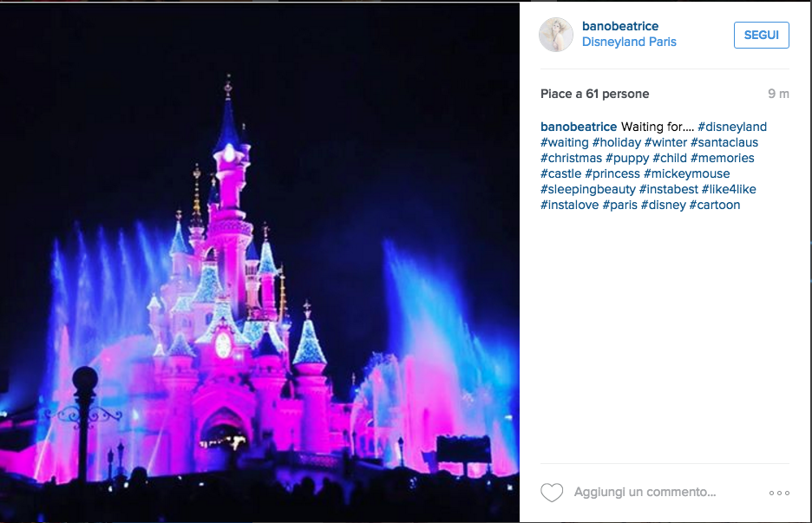Viewport: 812px width, 523px height.
Task: Open the Disneyland Paris location link
Action: point(629,42)
